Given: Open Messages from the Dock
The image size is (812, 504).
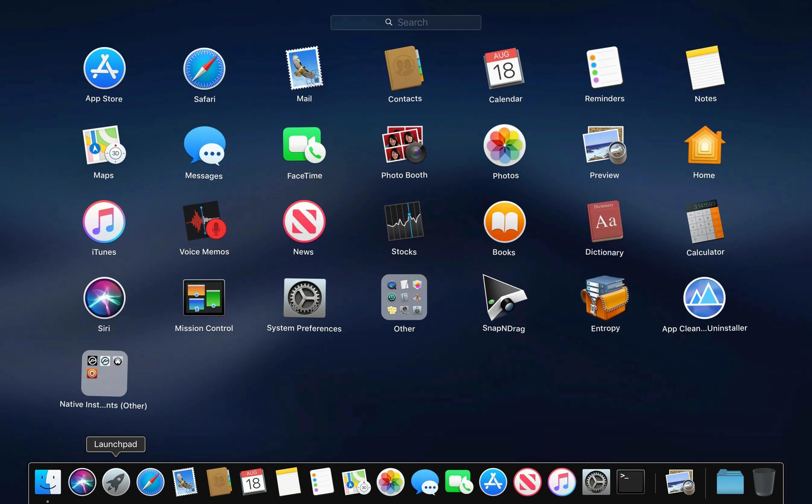Looking at the screenshot, I should click(x=425, y=482).
